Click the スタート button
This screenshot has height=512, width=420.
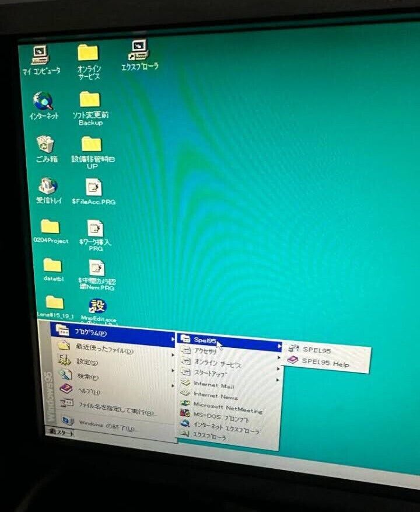point(61,433)
